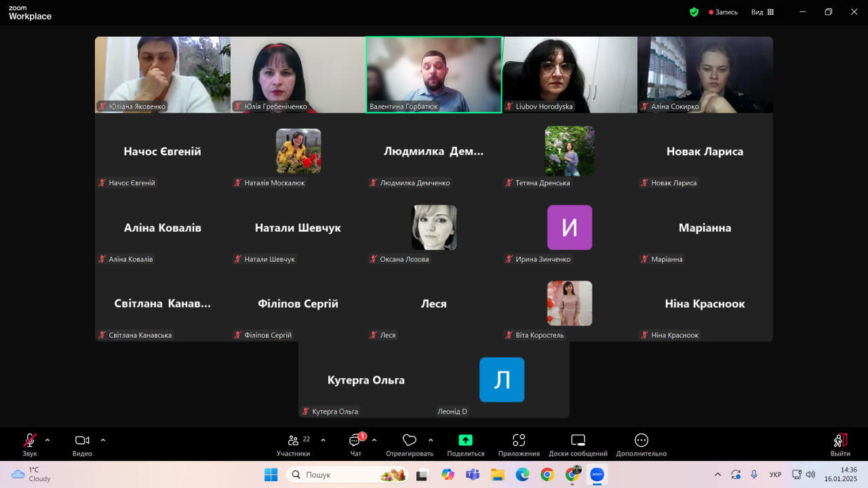Open Доски сообщений whiteboards icon

[x=578, y=440]
